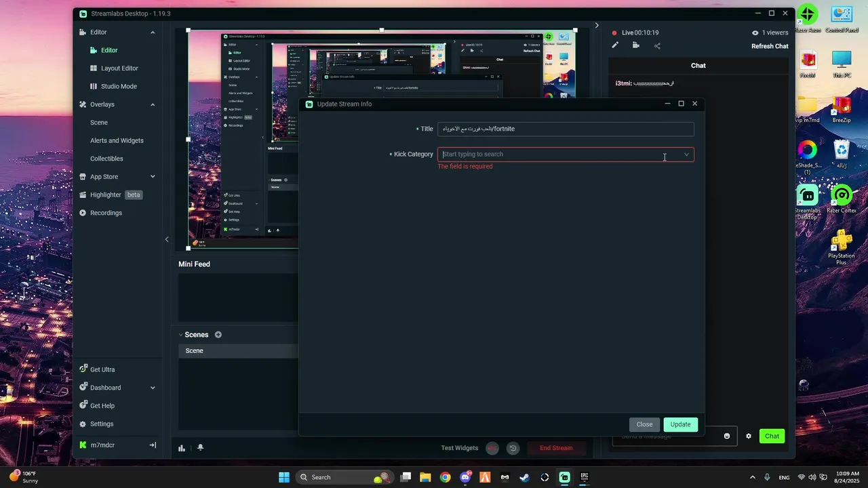Open the Scene overlays page

99,123
